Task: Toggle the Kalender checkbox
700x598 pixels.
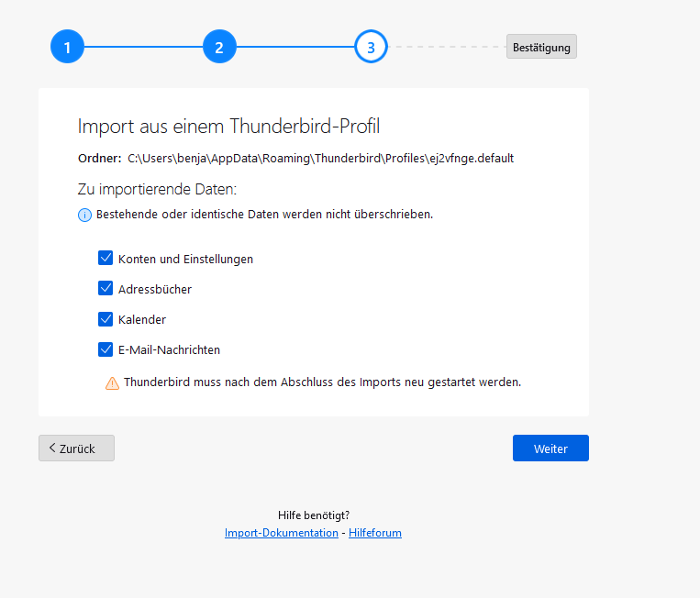Action: [x=106, y=319]
